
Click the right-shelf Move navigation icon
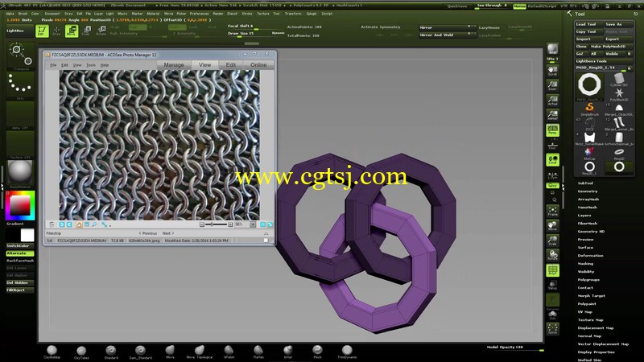[x=552, y=226]
